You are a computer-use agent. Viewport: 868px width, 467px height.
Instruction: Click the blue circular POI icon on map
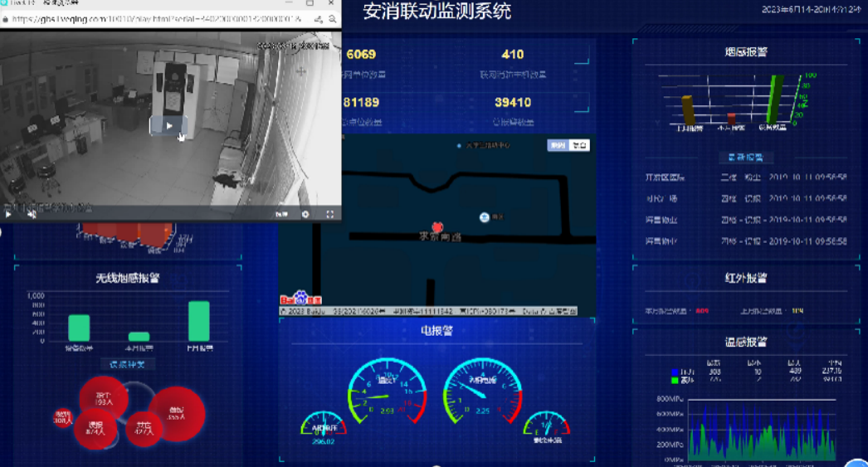click(x=485, y=217)
